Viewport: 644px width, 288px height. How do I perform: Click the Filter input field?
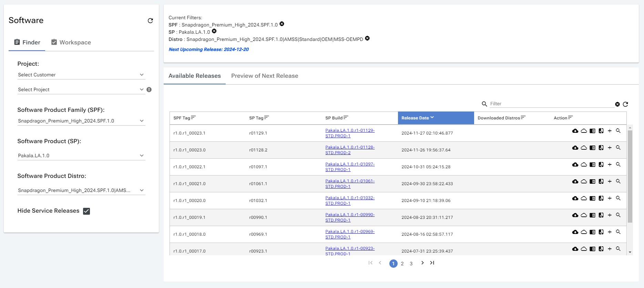coord(552,104)
